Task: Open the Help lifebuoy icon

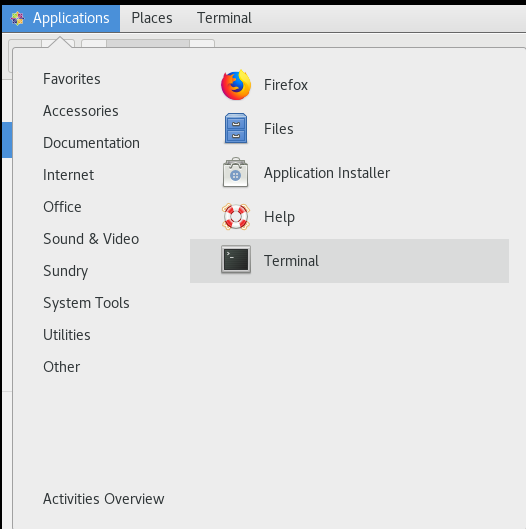Action: 236,217
